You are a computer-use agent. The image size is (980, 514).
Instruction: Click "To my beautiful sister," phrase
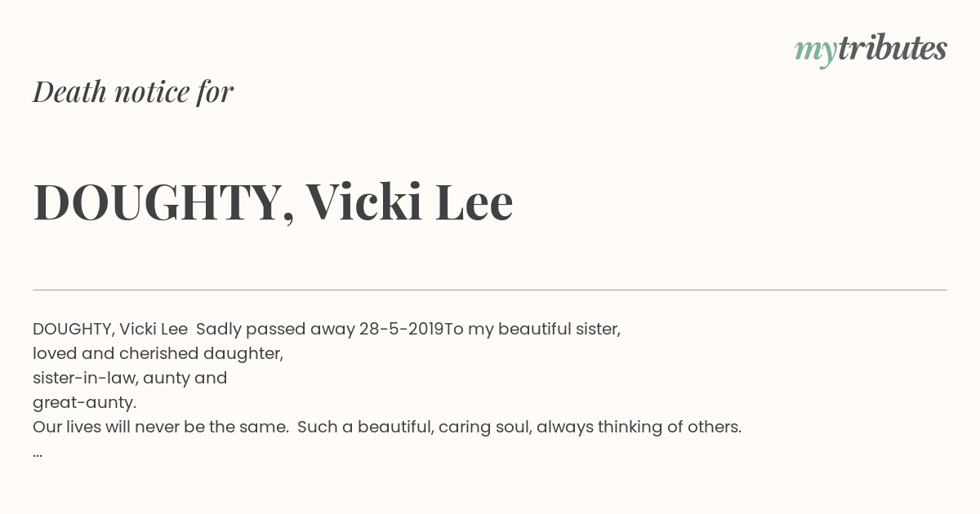click(x=532, y=330)
